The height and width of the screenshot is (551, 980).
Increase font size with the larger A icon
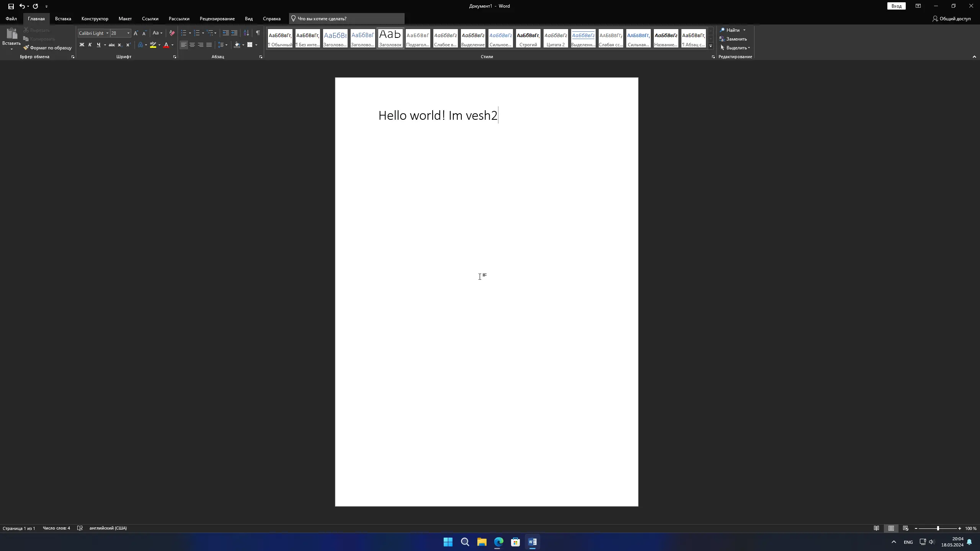(136, 33)
